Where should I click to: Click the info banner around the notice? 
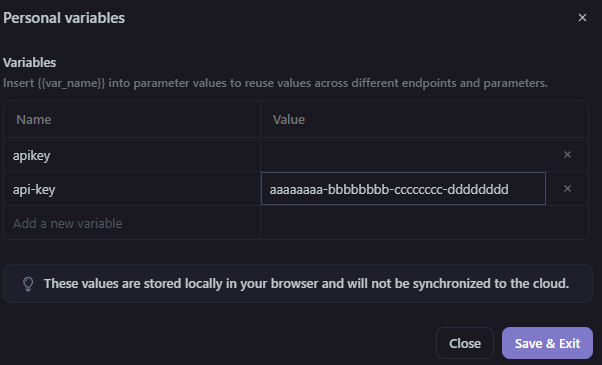(x=298, y=284)
